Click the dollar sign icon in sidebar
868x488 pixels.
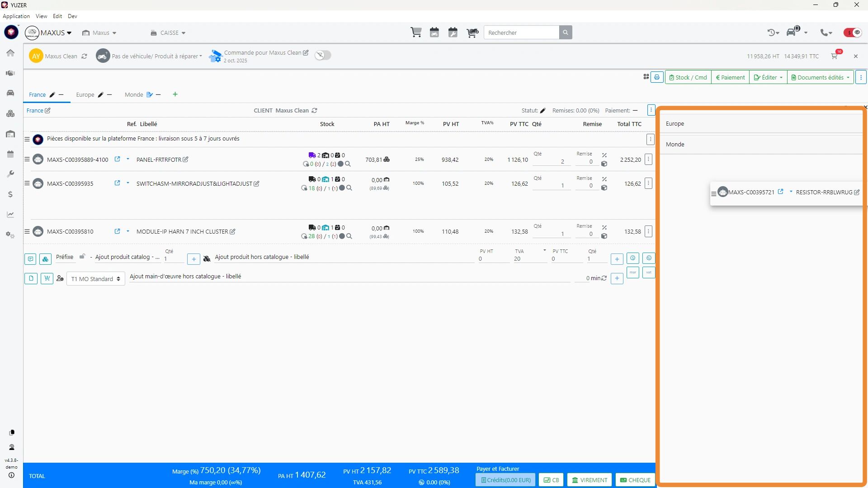10,194
